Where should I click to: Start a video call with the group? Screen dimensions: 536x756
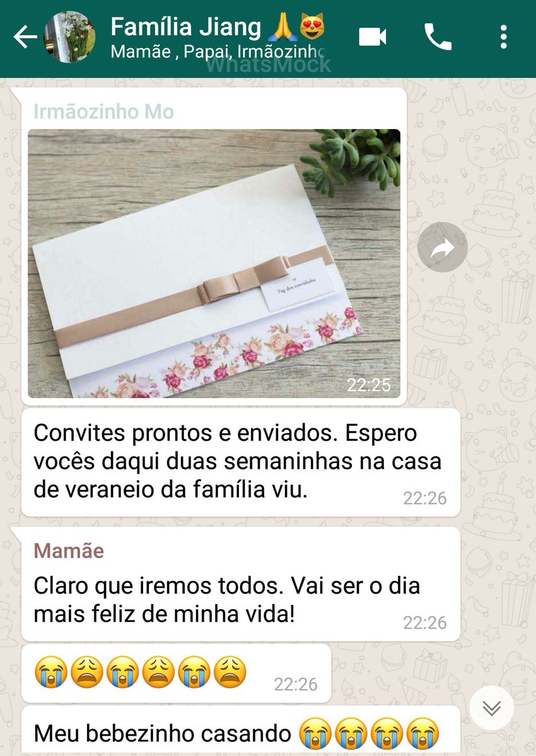[373, 37]
